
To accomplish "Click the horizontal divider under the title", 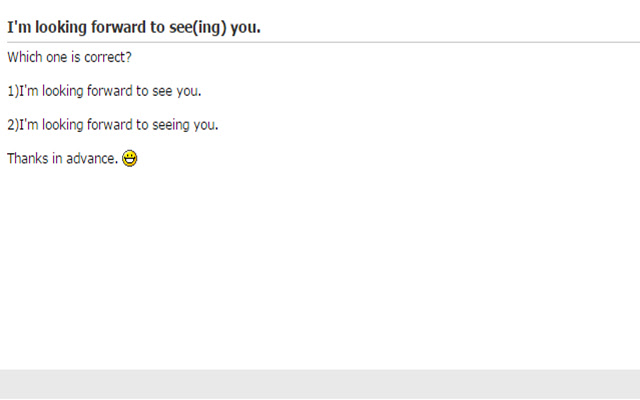I will tap(323, 42).
